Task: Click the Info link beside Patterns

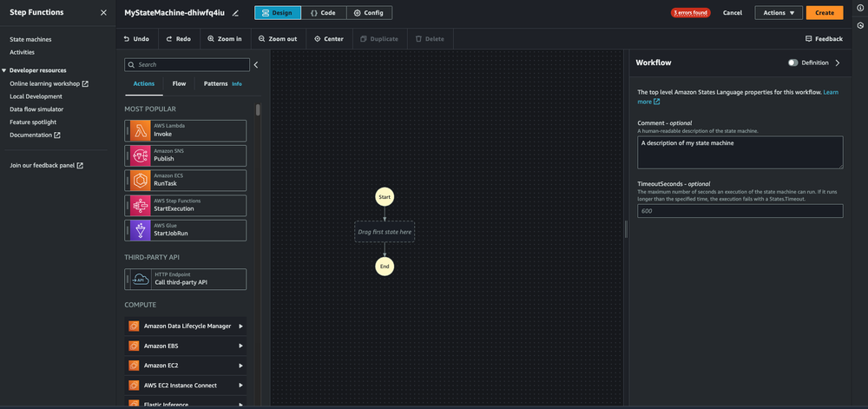Action: [237, 84]
